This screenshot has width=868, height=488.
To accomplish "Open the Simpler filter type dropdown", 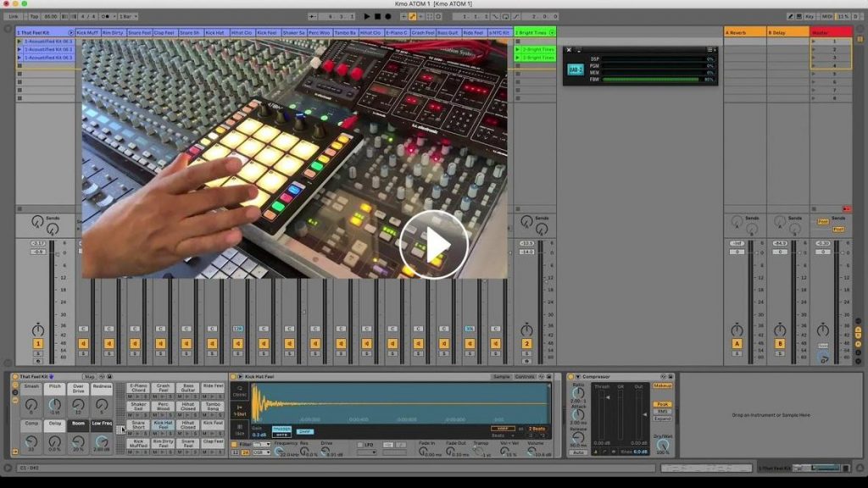I will pos(261,444).
